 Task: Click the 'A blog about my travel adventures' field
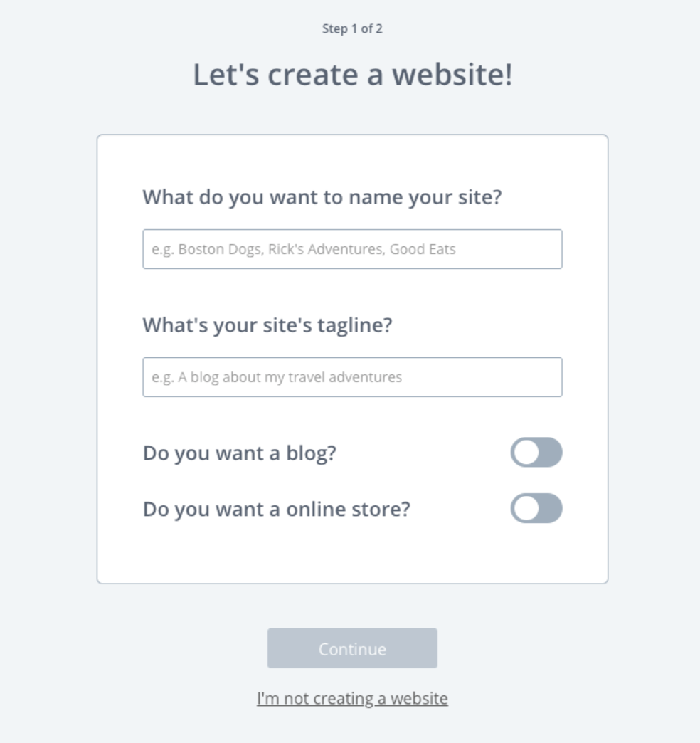pos(351,377)
